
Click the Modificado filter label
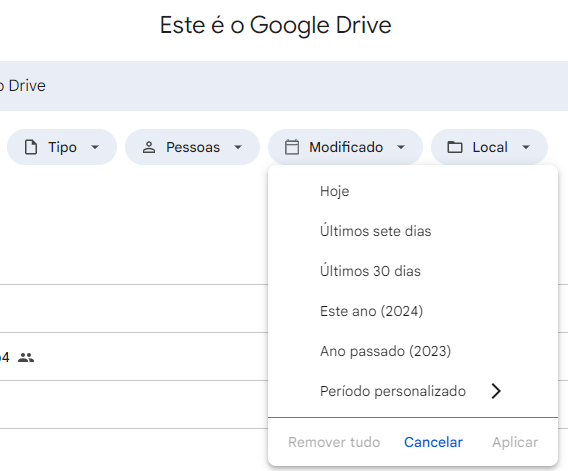[x=346, y=147]
